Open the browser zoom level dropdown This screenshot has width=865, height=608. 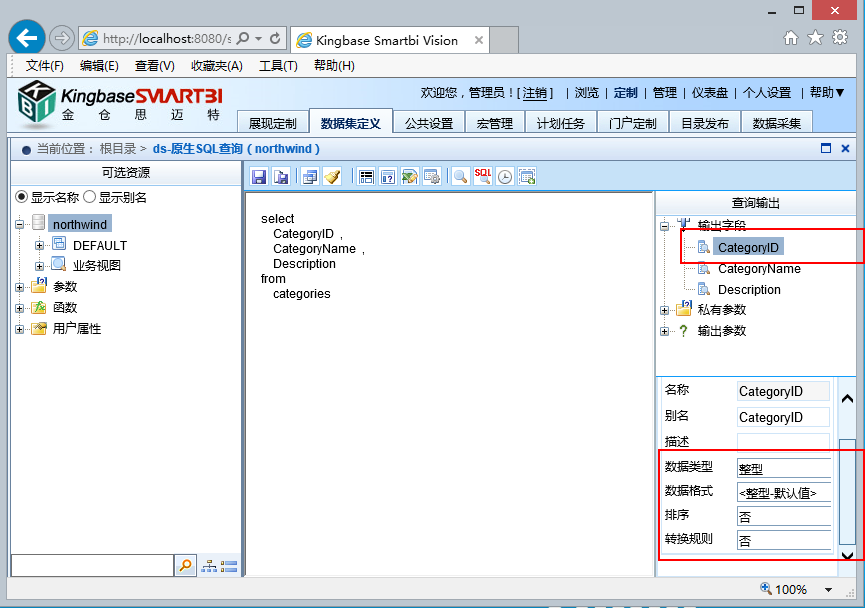[x=828, y=590]
